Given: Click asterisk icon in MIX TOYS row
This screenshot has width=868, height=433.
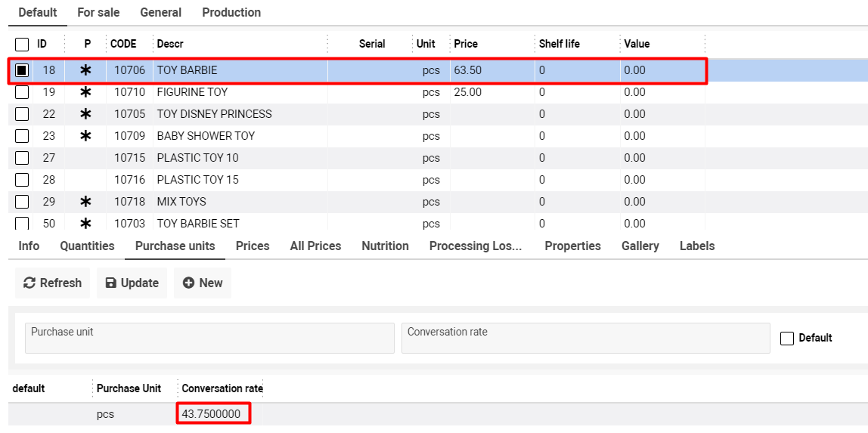Looking at the screenshot, I should point(86,202).
